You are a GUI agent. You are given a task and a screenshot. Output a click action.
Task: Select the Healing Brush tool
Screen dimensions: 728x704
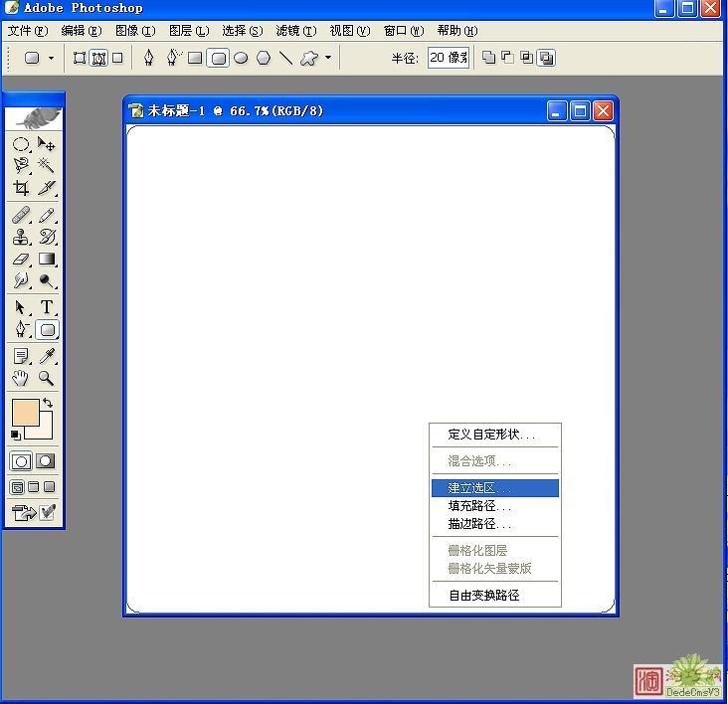21,215
